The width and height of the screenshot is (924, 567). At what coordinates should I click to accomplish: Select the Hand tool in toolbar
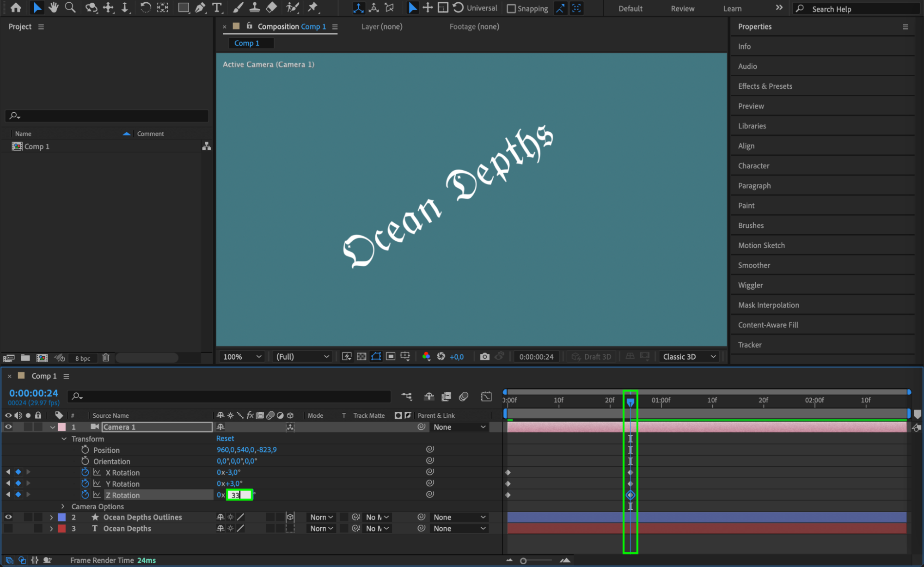(x=54, y=7)
